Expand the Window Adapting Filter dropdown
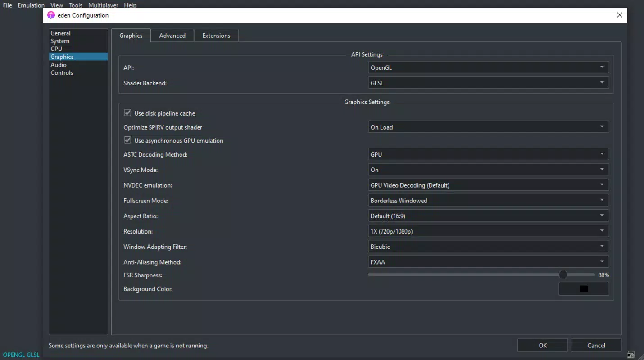Image resolution: width=644 pixels, height=360 pixels. pos(489,247)
